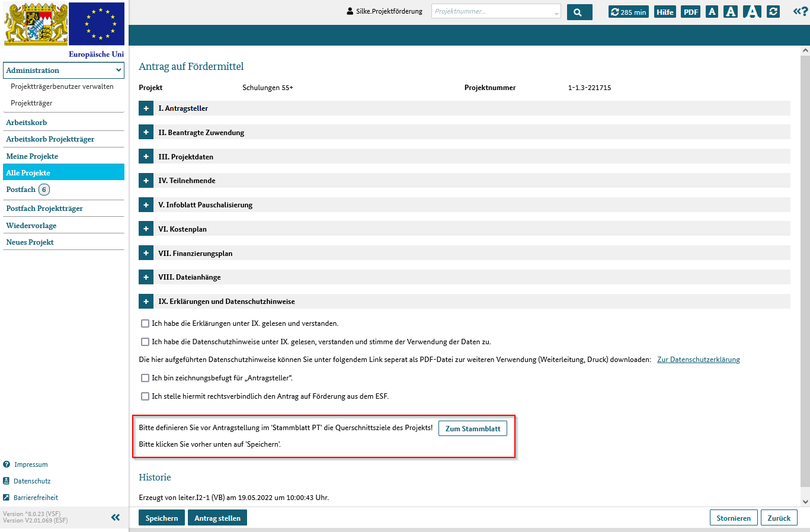Expand section II. Beantragte Zuwendung
The width and height of the screenshot is (810, 532).
click(x=146, y=133)
